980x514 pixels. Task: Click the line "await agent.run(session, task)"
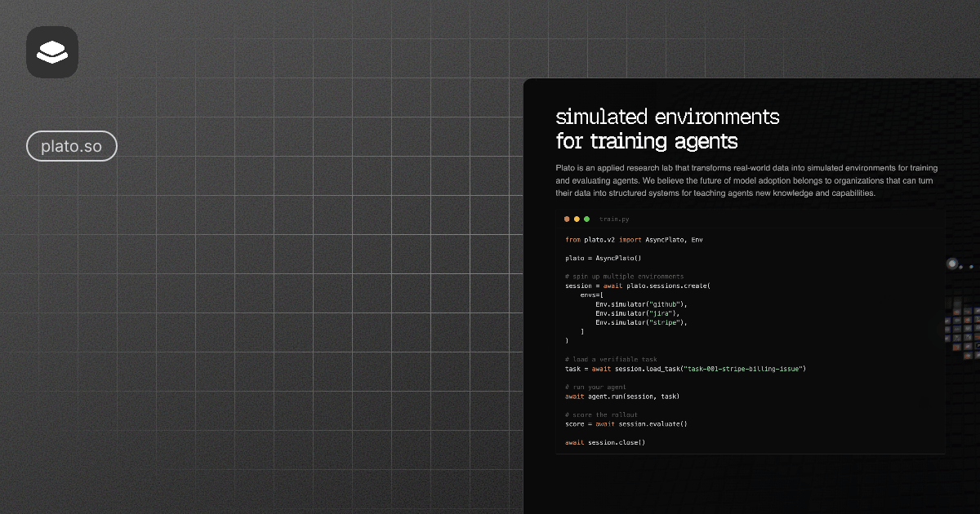point(622,397)
